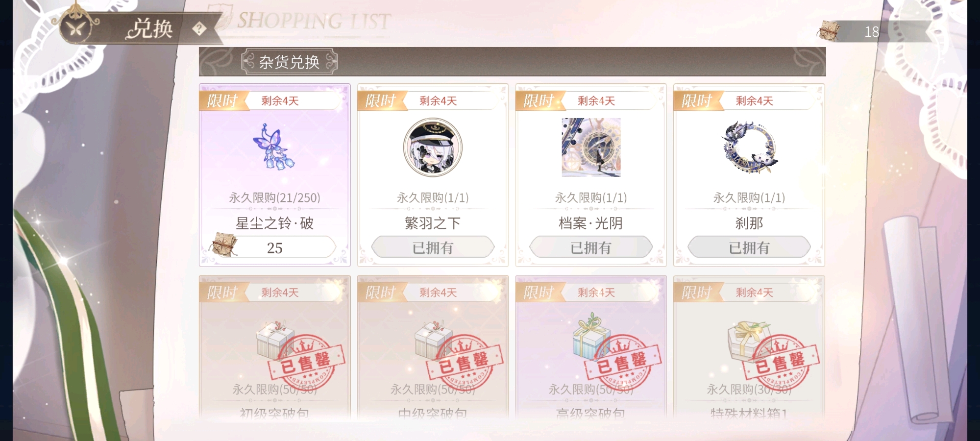View the 档案·光阴 archive artwork thumbnail
Screen dimensions: 980x441
click(591, 147)
